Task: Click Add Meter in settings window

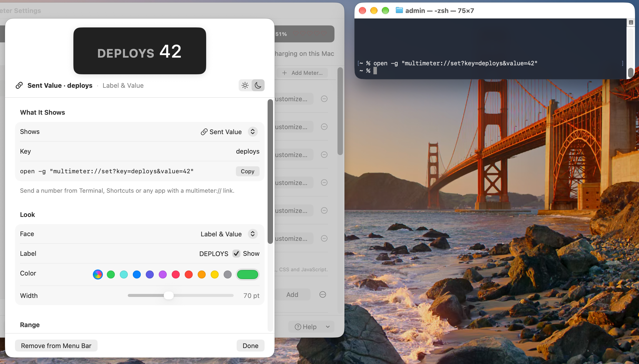Action: click(302, 73)
